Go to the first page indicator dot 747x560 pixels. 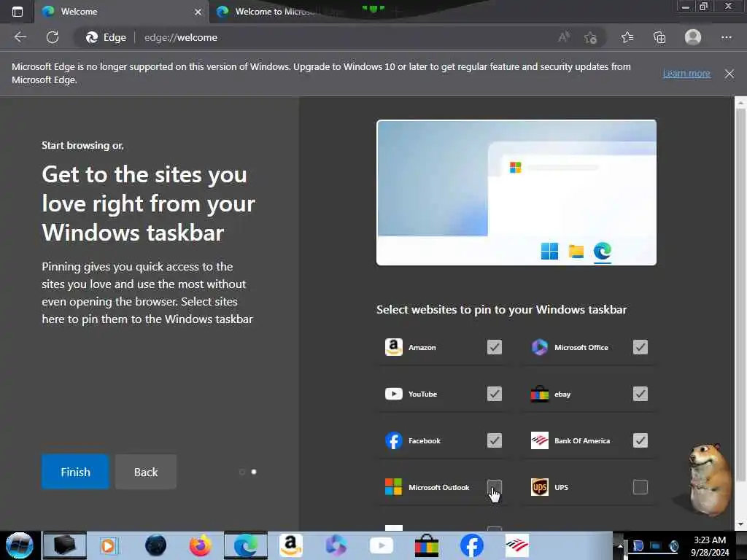coord(242,472)
